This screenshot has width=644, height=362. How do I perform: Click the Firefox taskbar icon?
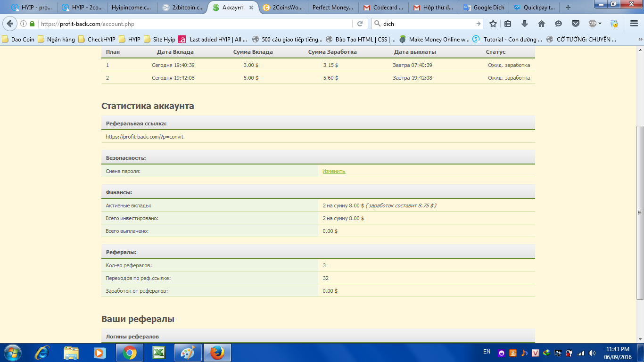217,352
